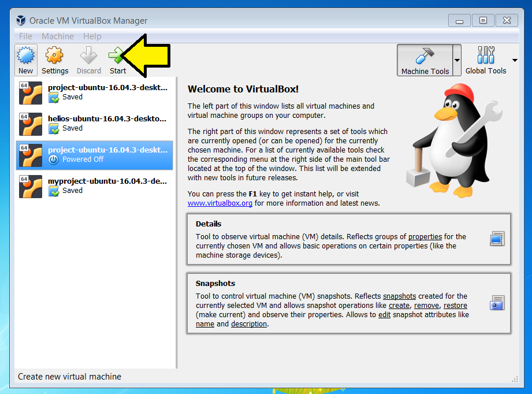Click Saved state icon of myproject-ubuntu
The width and height of the screenshot is (532, 394).
[x=54, y=191]
